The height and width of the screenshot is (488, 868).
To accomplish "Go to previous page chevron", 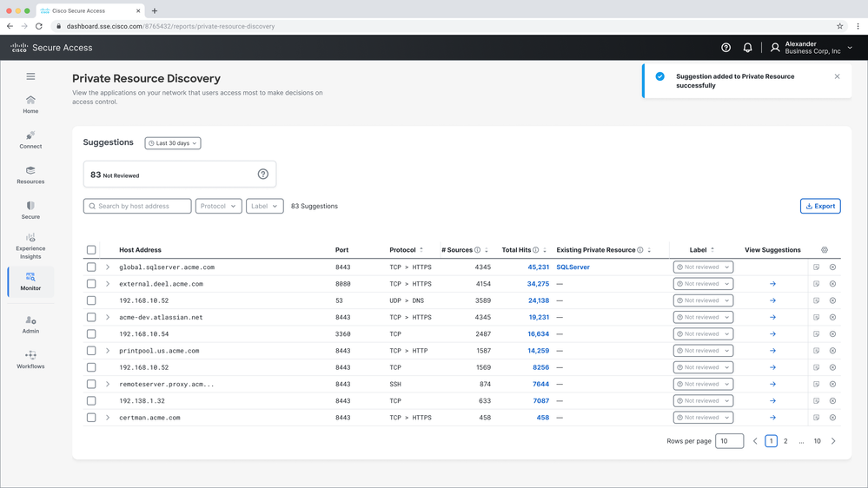I will (x=755, y=441).
